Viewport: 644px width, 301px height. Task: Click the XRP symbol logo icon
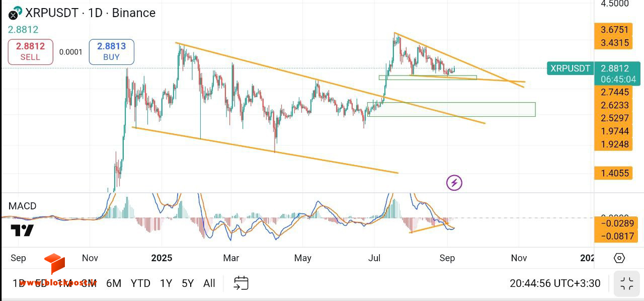(15, 13)
